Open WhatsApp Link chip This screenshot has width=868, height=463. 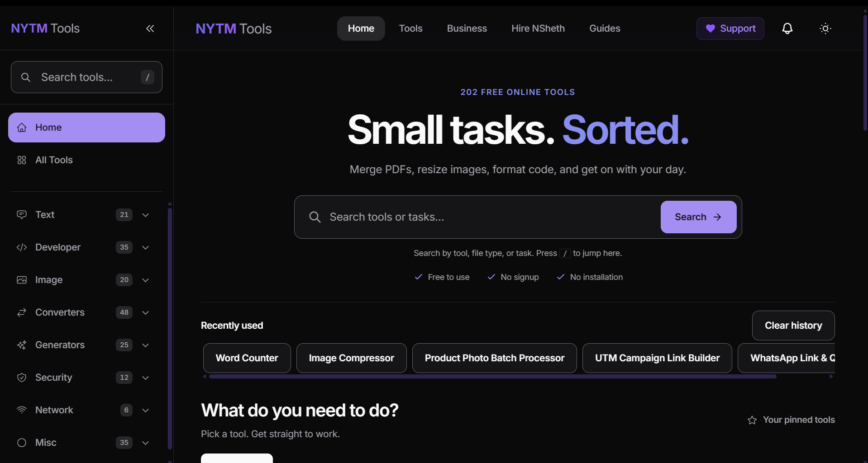(787, 358)
